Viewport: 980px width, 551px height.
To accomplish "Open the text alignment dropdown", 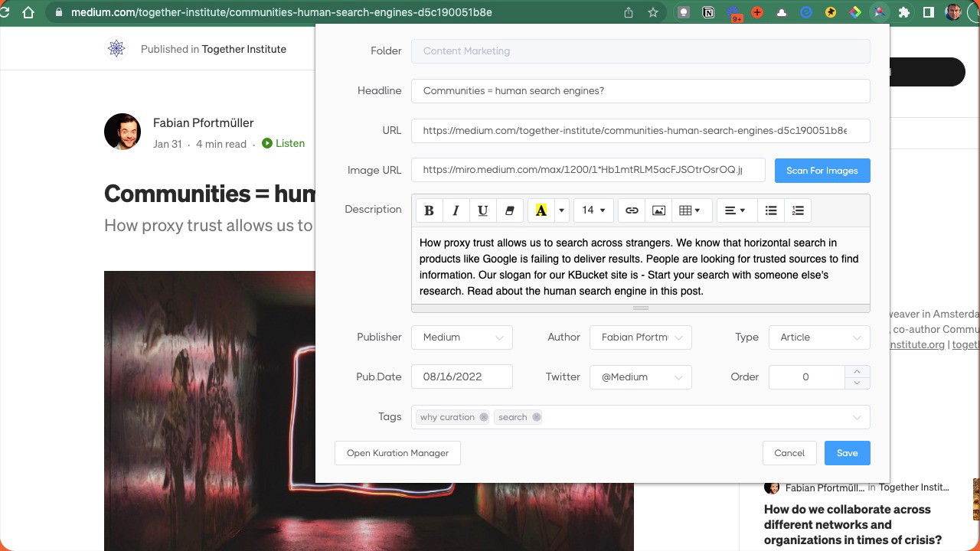I will pos(735,210).
